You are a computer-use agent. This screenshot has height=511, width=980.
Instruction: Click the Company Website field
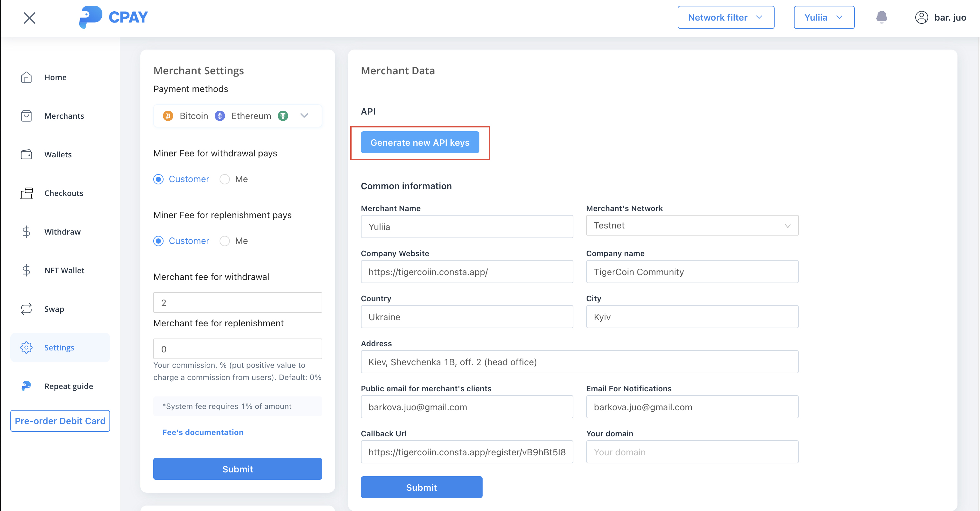pyautogui.click(x=467, y=272)
